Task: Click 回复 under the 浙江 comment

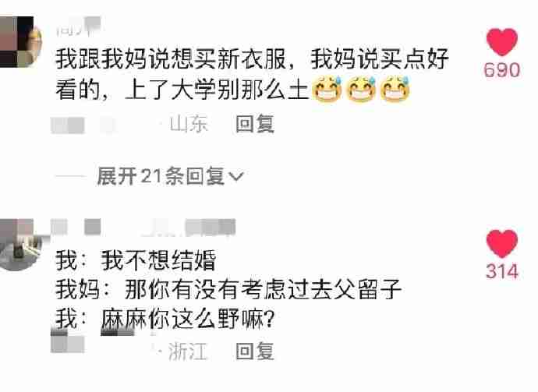Action: click(255, 351)
